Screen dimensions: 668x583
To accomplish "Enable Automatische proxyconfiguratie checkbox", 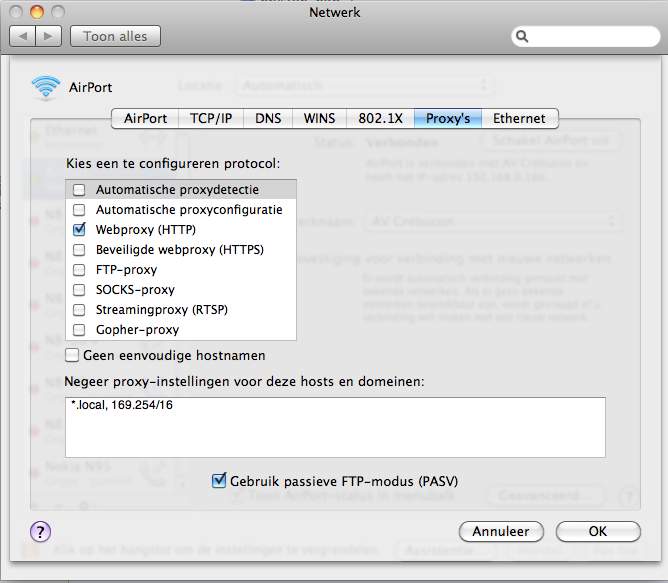I will click(79, 210).
